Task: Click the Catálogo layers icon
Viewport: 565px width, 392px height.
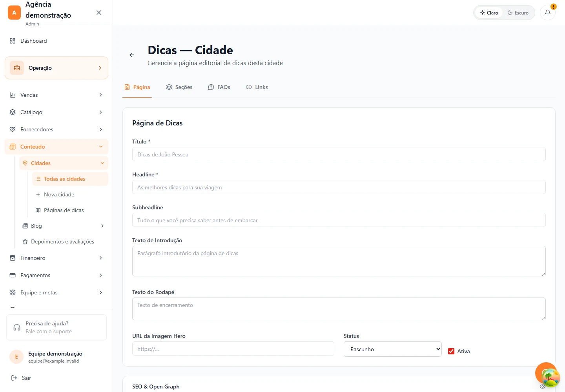Action: coord(13,112)
